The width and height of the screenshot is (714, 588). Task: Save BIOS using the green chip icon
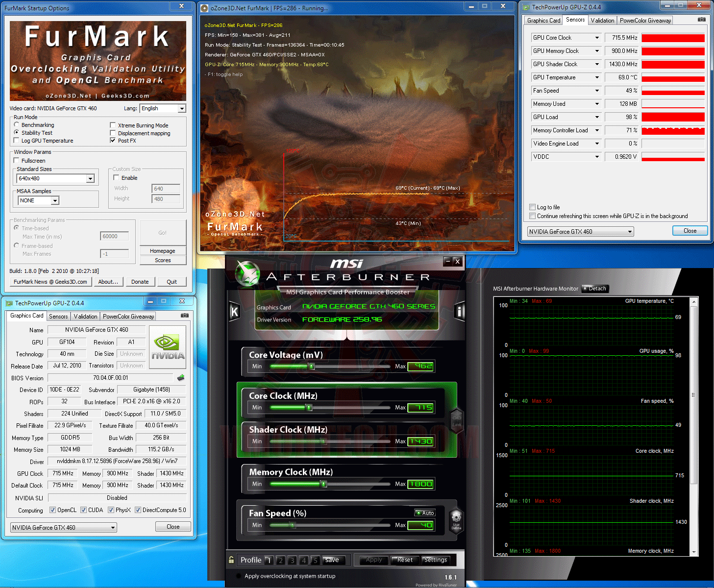181,378
